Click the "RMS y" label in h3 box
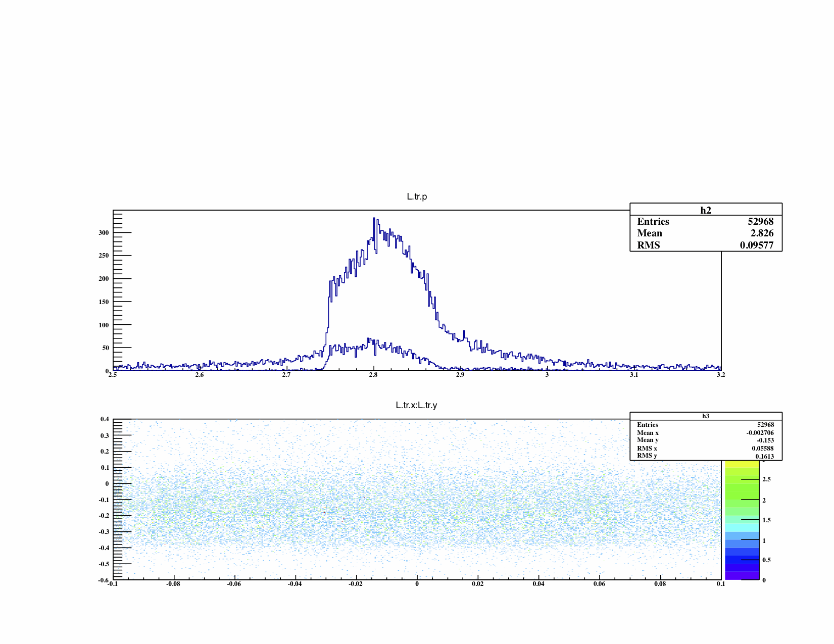Image resolution: width=834 pixels, height=644 pixels. point(647,456)
